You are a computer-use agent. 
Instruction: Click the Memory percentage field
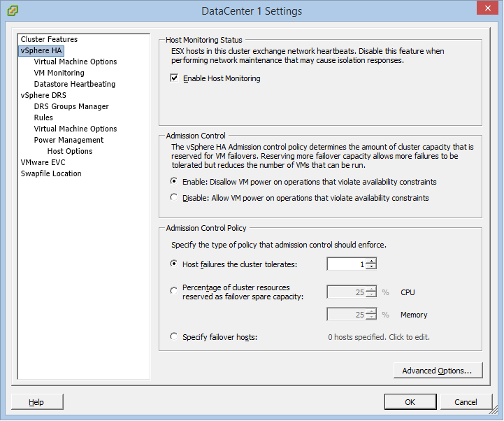(x=347, y=315)
